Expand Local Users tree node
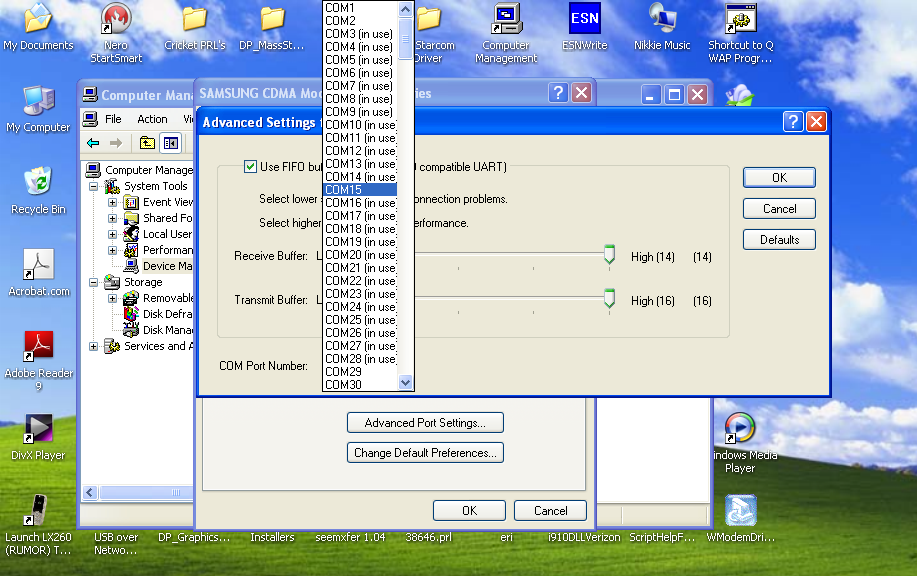This screenshot has width=917, height=576. pos(112,234)
